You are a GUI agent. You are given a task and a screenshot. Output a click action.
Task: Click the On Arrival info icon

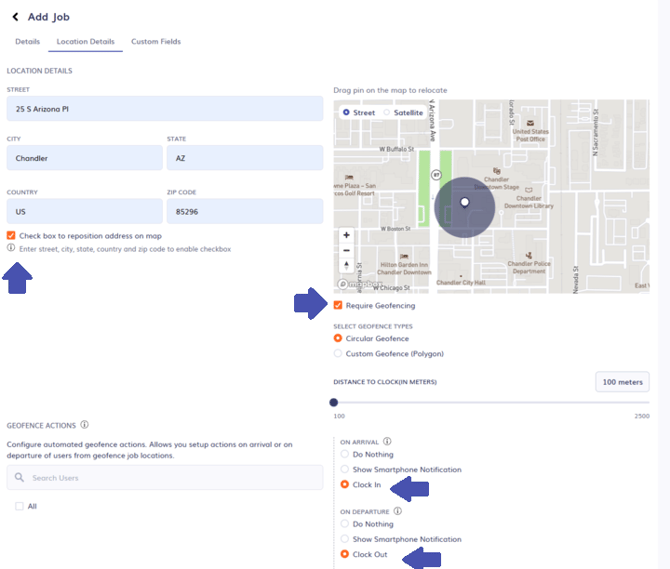(387, 441)
